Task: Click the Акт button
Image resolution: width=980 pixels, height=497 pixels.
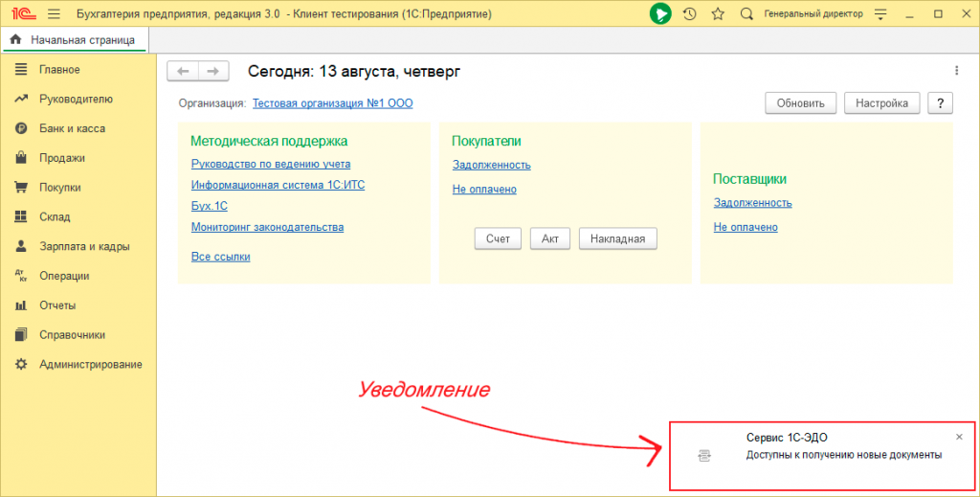Action: (550, 238)
